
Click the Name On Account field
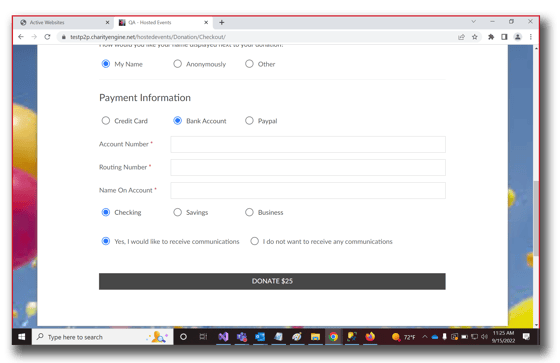[308, 190]
